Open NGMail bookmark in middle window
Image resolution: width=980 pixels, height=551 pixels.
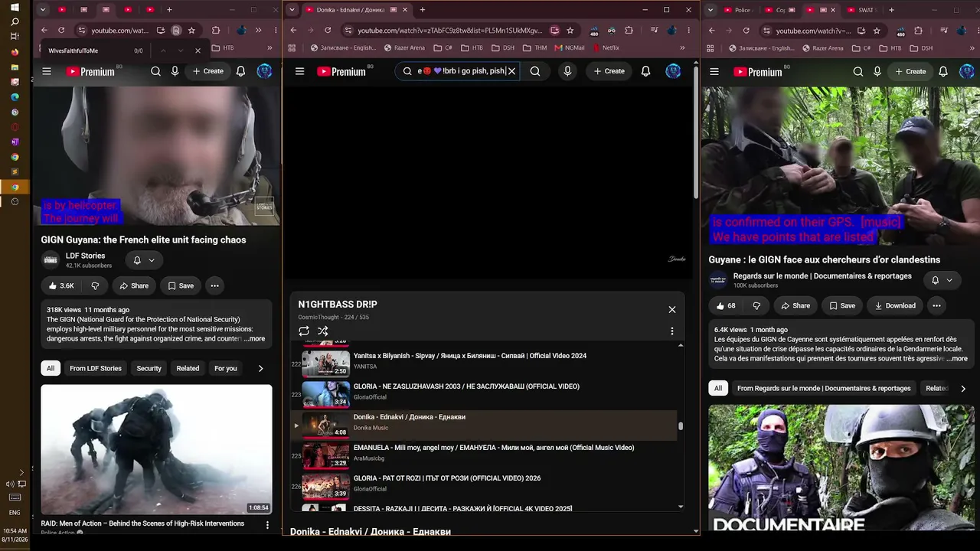570,47
